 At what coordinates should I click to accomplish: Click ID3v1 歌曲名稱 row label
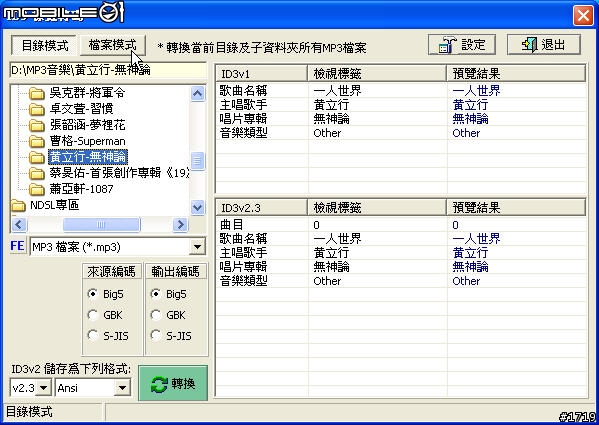243,91
